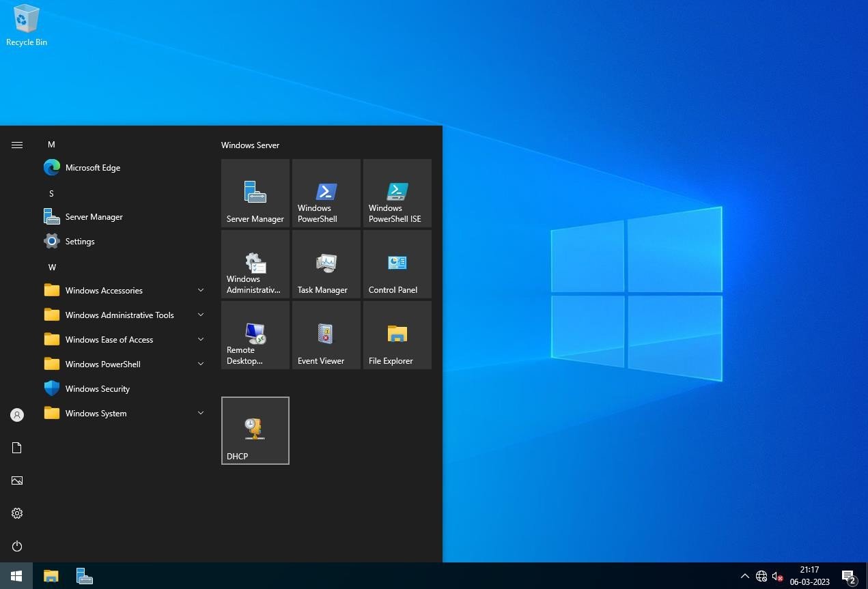Launch the Event Viewer tile

click(326, 335)
